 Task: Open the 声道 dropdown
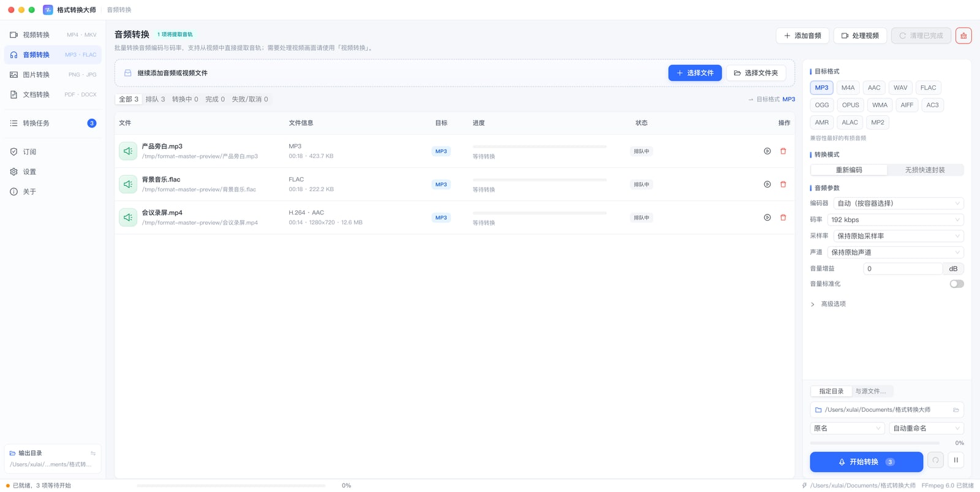895,252
